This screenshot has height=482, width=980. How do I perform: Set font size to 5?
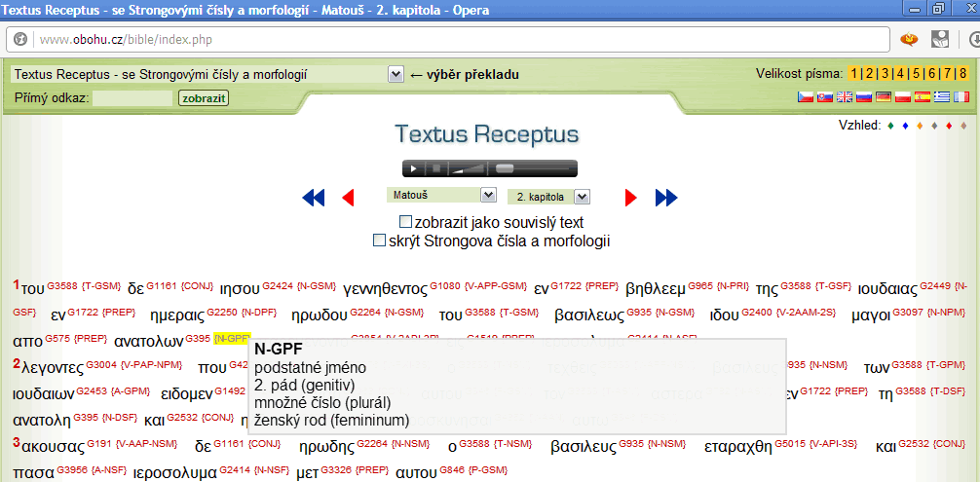[917, 74]
